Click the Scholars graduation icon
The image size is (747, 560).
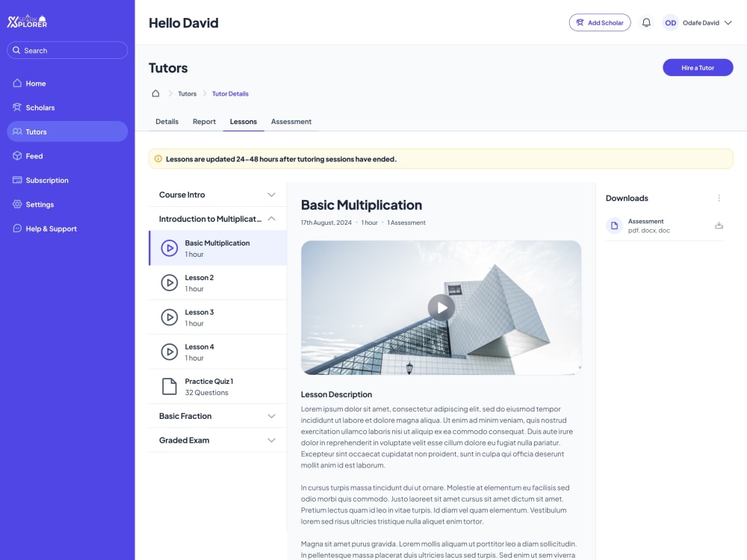click(17, 107)
